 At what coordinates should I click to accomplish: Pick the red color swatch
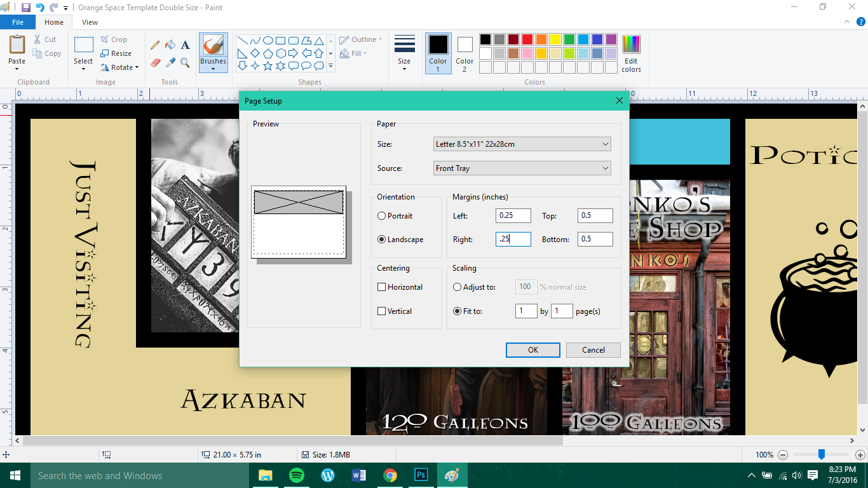click(x=527, y=39)
